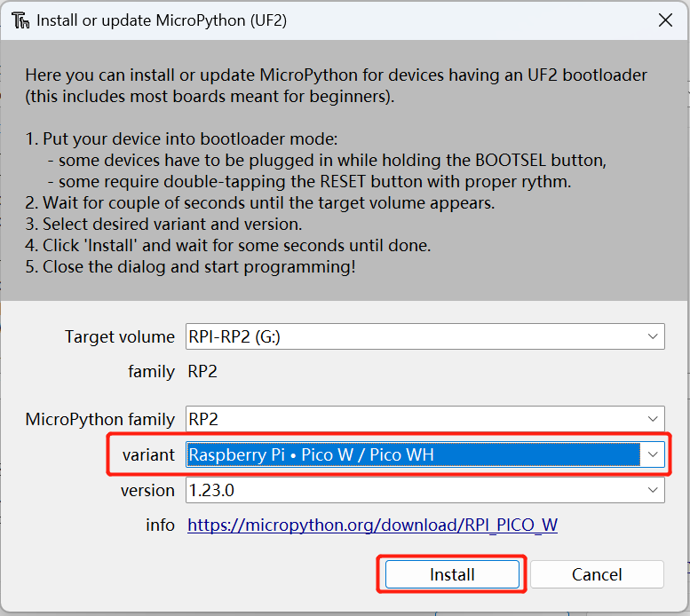Screen dimensions: 690x616
Task: Click the 'version' label
Action: click(x=147, y=490)
